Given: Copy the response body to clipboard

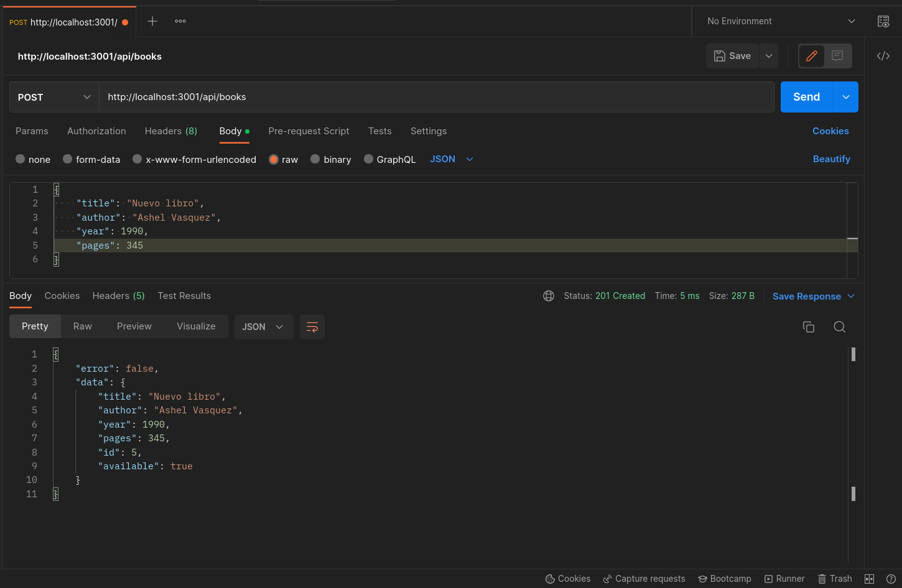Looking at the screenshot, I should [x=809, y=327].
